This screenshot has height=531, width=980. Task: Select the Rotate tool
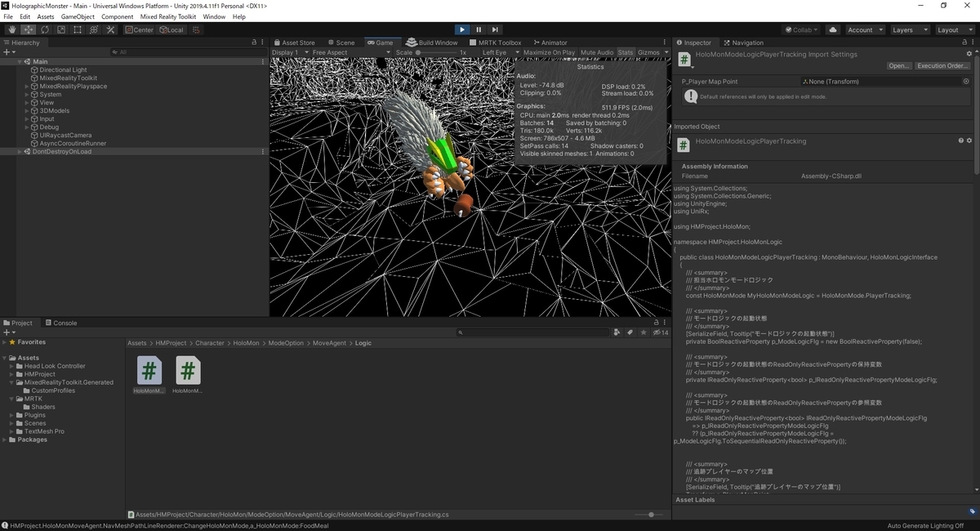pyautogui.click(x=44, y=29)
